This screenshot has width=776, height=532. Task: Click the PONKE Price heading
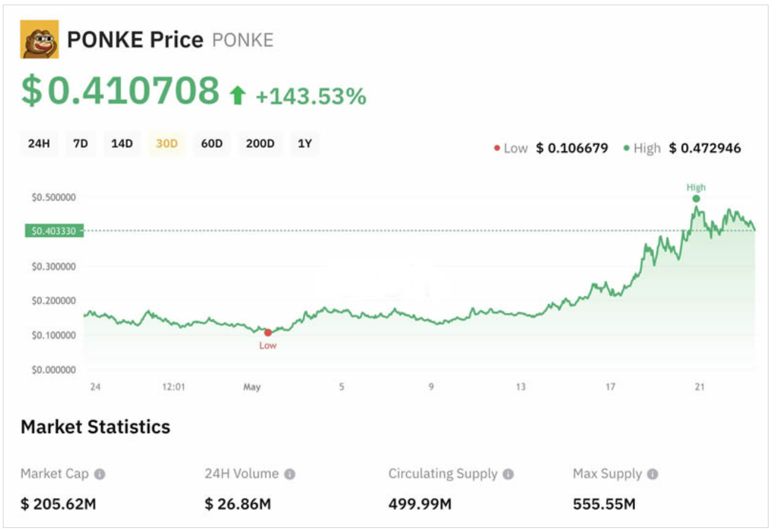coord(135,40)
